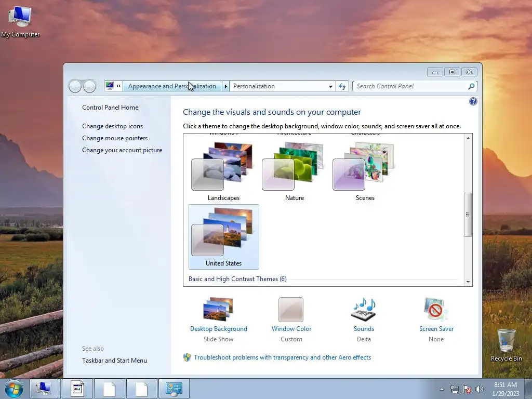Open Change your account picture

tap(122, 150)
